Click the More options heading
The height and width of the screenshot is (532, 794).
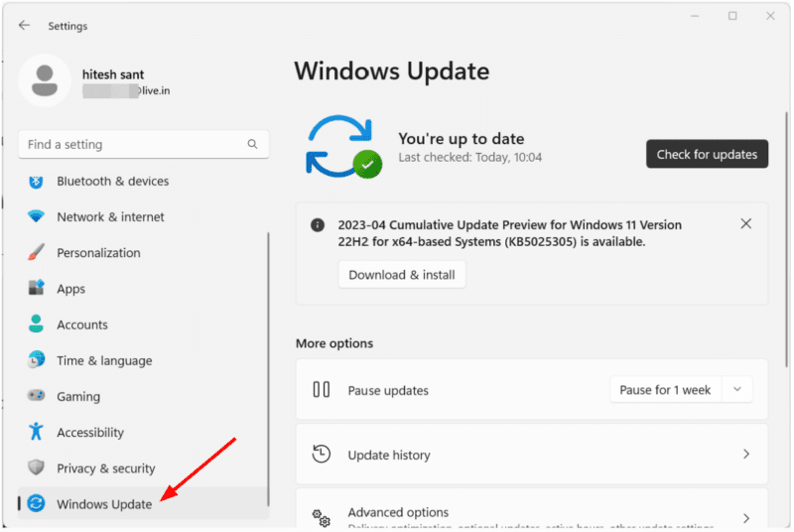click(x=334, y=343)
